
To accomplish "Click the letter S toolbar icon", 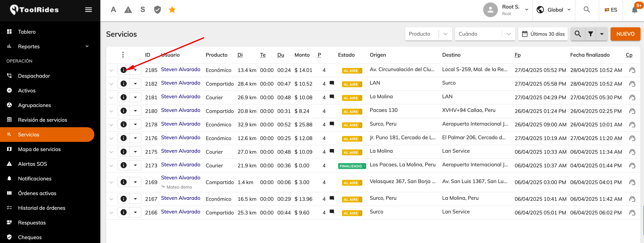I will pos(143,10).
